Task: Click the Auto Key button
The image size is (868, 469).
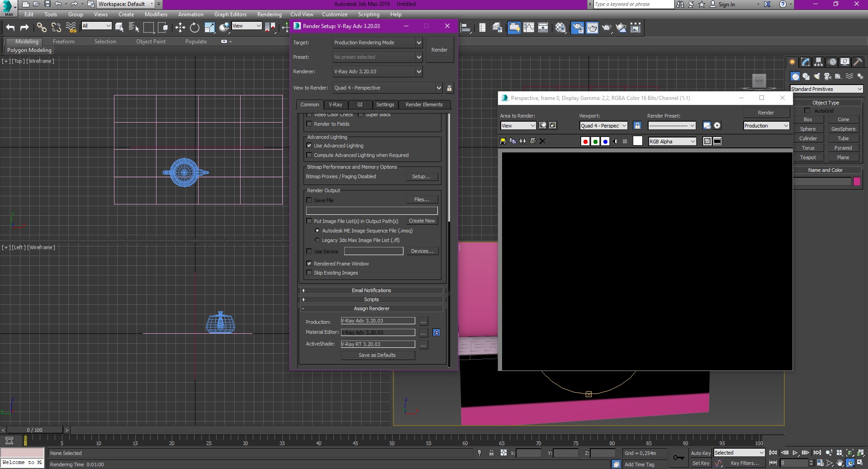Action: [701, 453]
